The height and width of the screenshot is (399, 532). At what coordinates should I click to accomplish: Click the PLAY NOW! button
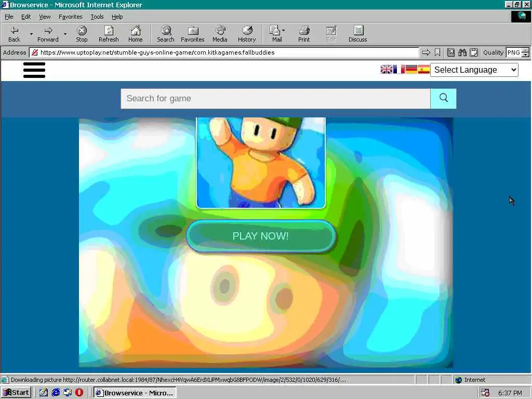click(x=261, y=236)
